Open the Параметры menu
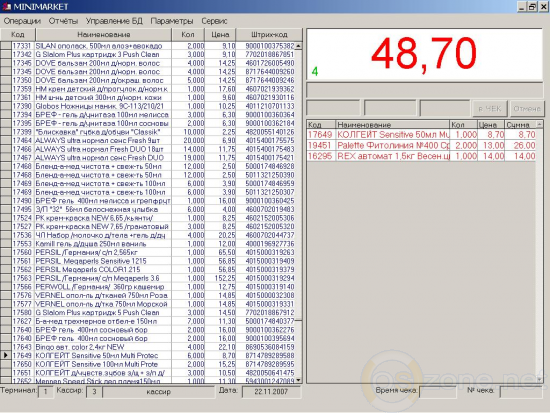This screenshot has height=413, width=550. click(172, 21)
